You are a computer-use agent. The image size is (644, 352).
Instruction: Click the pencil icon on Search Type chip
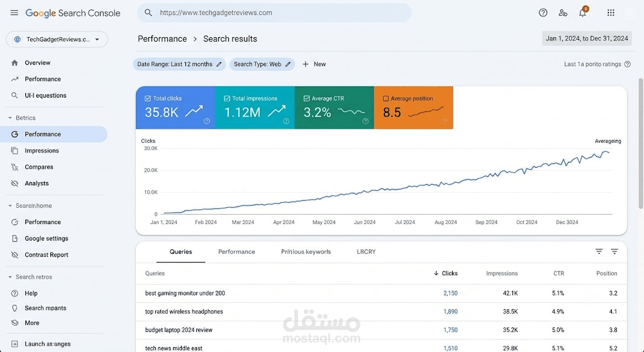pos(288,64)
